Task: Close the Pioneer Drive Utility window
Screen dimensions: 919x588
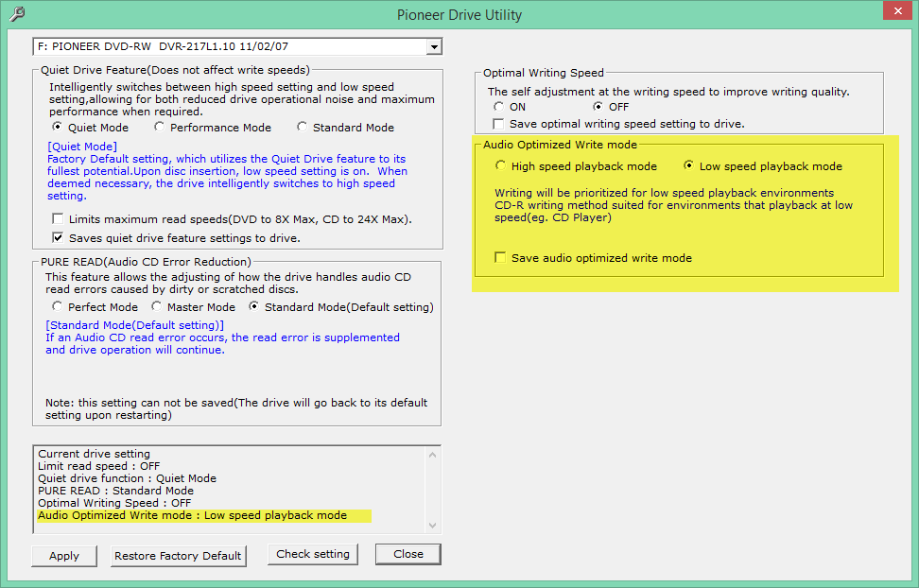Action: click(898, 11)
